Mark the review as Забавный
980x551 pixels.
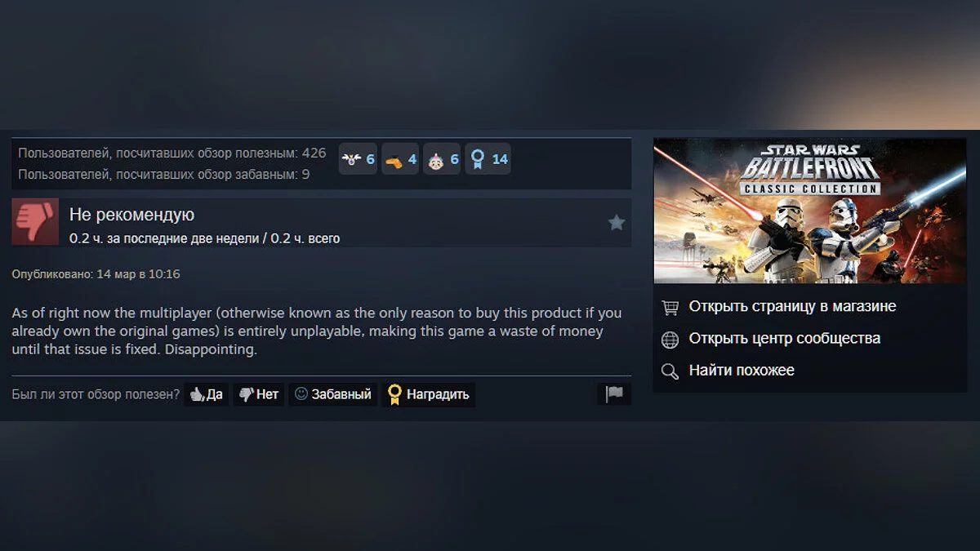pos(333,394)
